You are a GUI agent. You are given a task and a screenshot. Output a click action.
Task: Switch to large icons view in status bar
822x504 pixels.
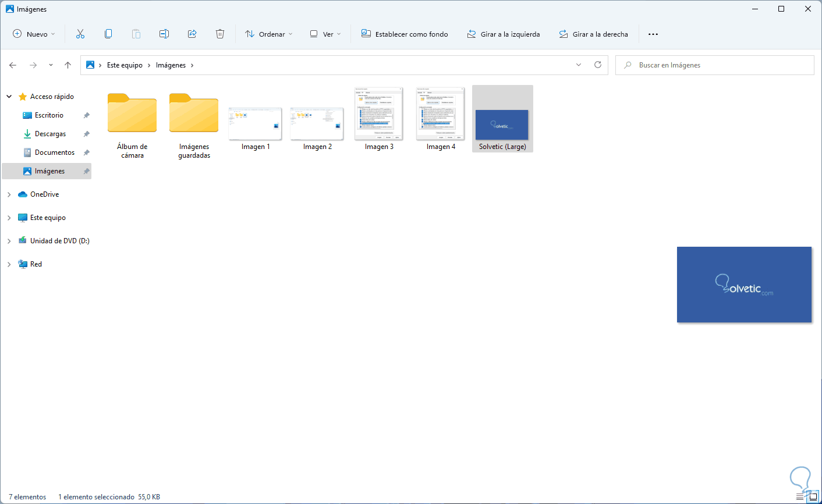(813, 497)
